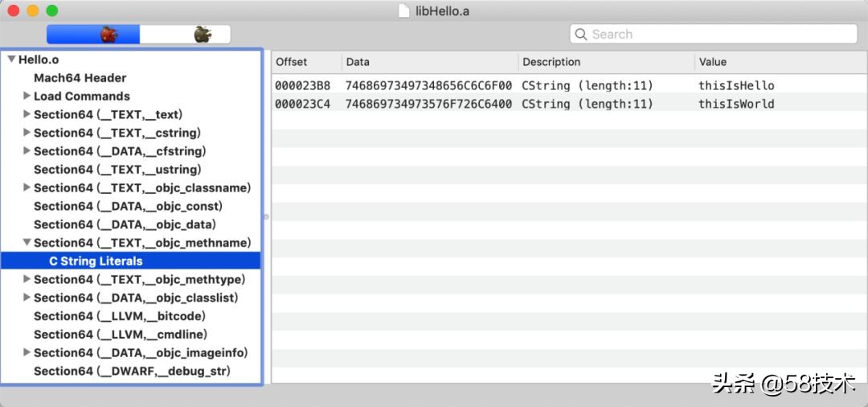The image size is (868, 407).
Task: Select Section64 (__LLVM,__cmdline) item
Action: point(121,334)
